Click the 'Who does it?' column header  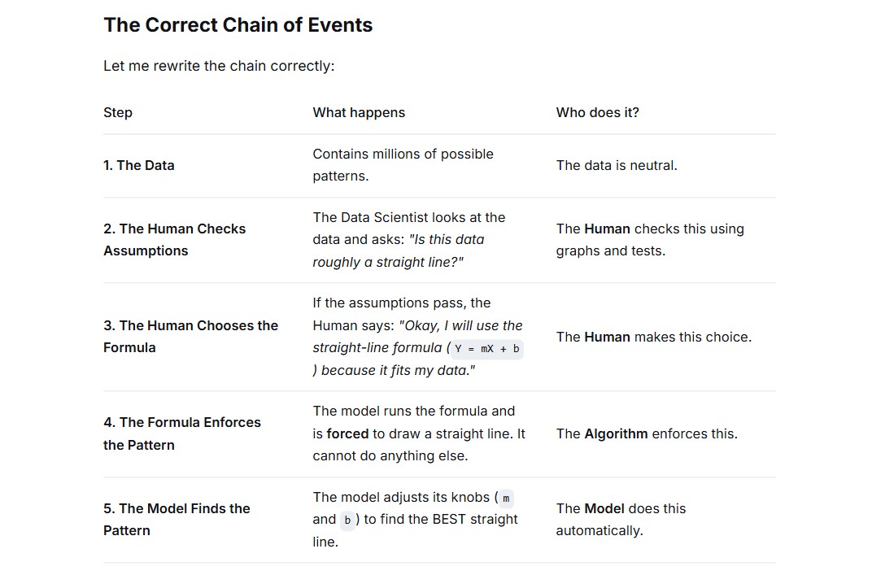[598, 112]
